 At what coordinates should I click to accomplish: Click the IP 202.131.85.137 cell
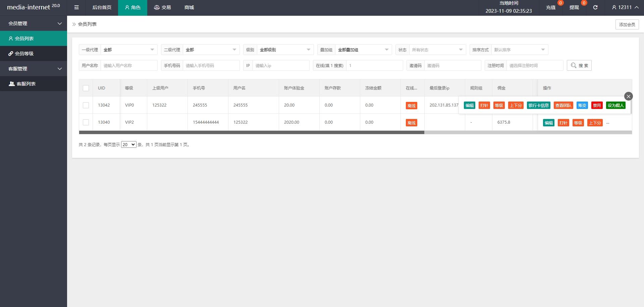[444, 105]
